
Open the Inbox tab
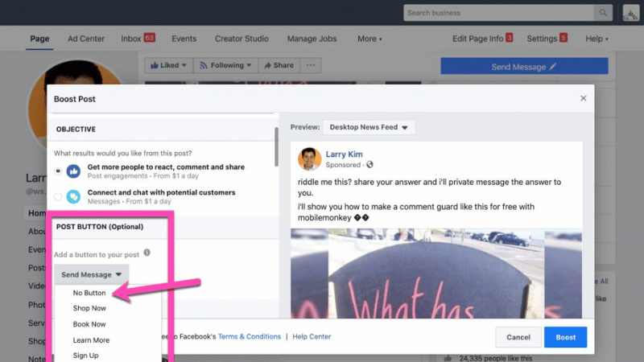[x=138, y=39]
